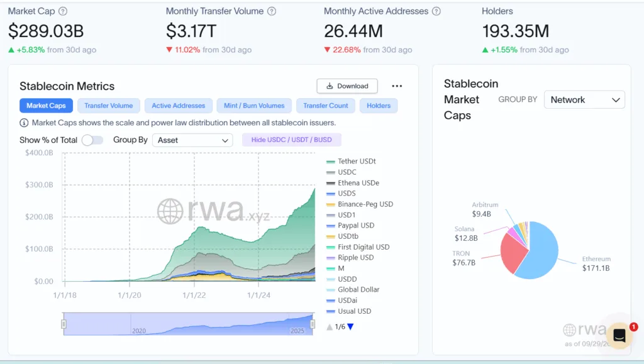Open the three-dot more options menu

click(397, 86)
